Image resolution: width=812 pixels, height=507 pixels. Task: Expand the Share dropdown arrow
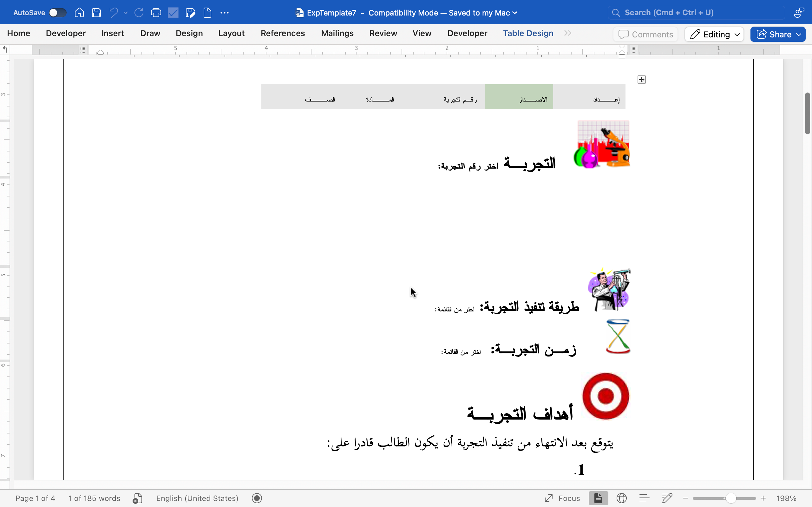pyautogui.click(x=799, y=34)
